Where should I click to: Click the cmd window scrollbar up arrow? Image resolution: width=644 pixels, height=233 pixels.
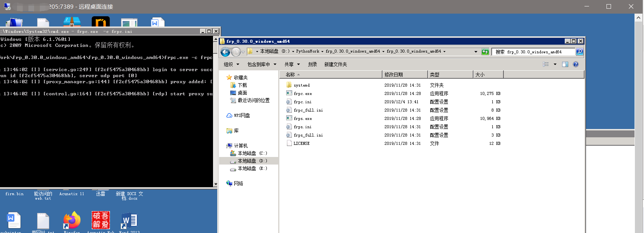pos(216,39)
